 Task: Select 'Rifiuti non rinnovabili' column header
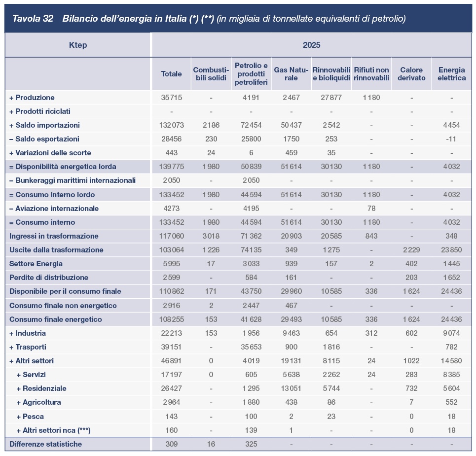click(x=371, y=74)
